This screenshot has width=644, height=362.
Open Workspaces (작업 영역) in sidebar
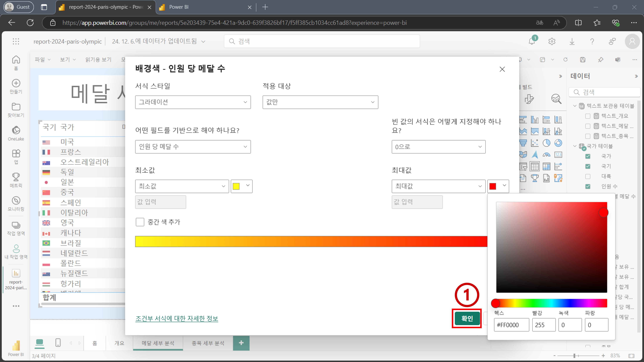tap(16, 228)
